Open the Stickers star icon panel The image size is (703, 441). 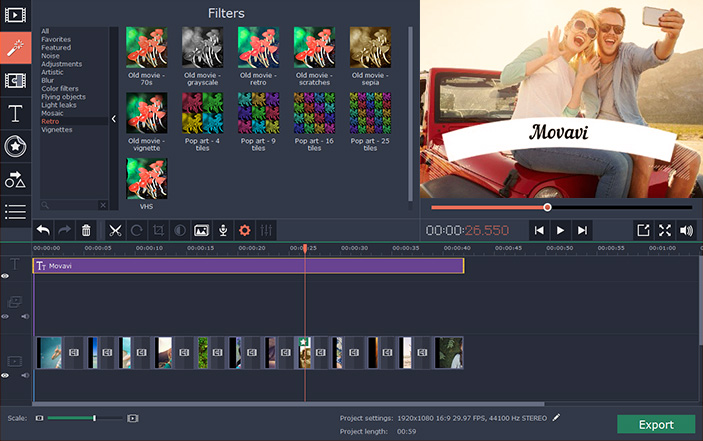tap(15, 146)
